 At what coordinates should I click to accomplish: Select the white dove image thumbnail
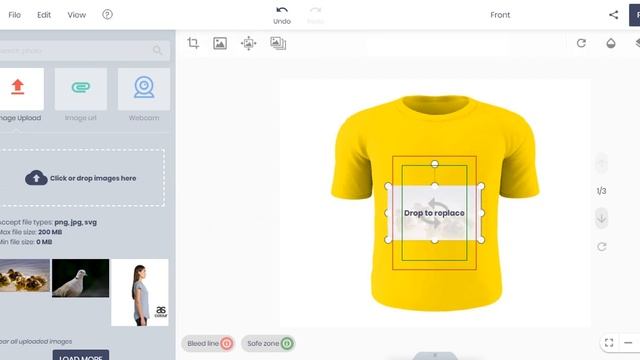tap(80, 278)
